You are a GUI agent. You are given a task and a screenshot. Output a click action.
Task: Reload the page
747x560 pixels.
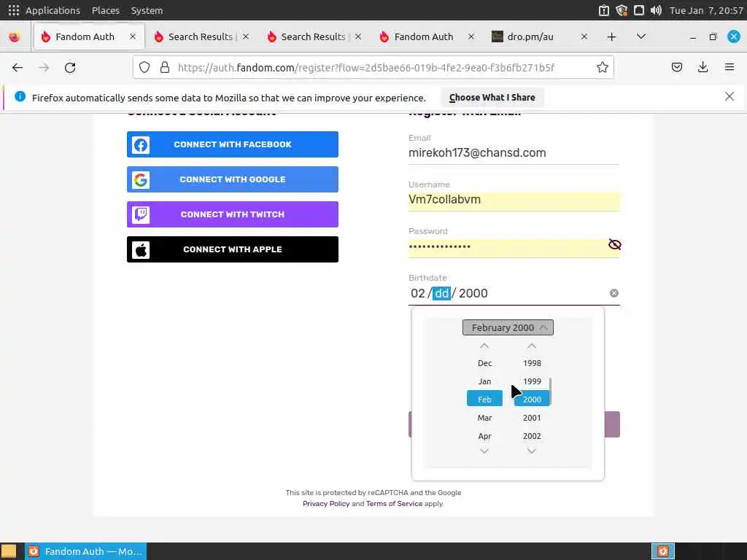(70, 68)
